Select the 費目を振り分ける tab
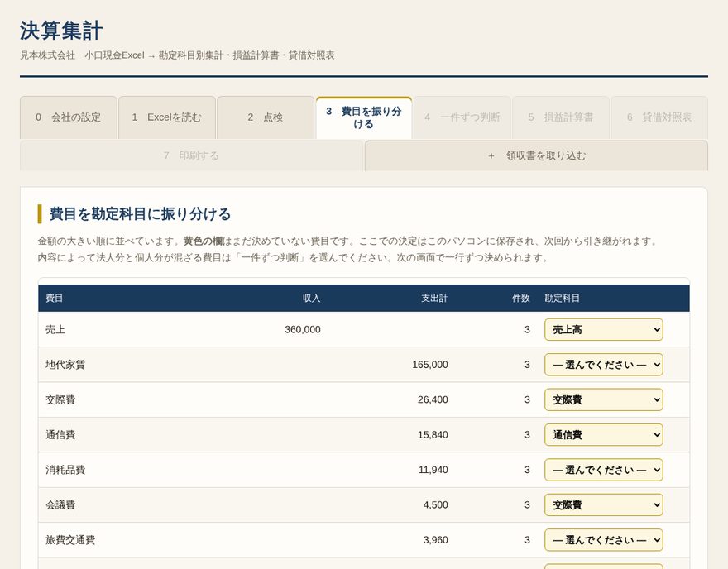 pyautogui.click(x=364, y=117)
